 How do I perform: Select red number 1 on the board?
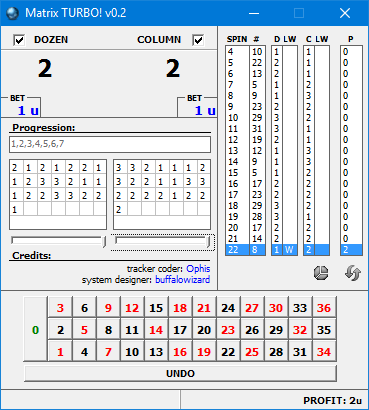pos(60,352)
